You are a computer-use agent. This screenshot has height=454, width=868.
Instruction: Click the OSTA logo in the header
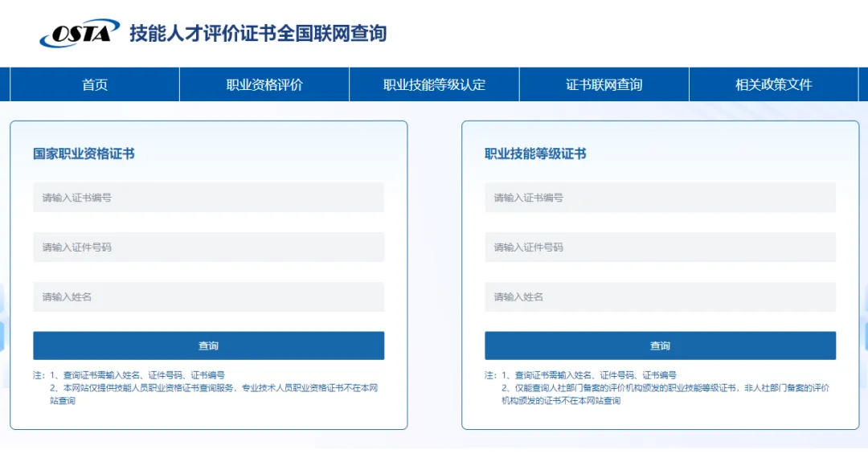pyautogui.click(x=79, y=33)
